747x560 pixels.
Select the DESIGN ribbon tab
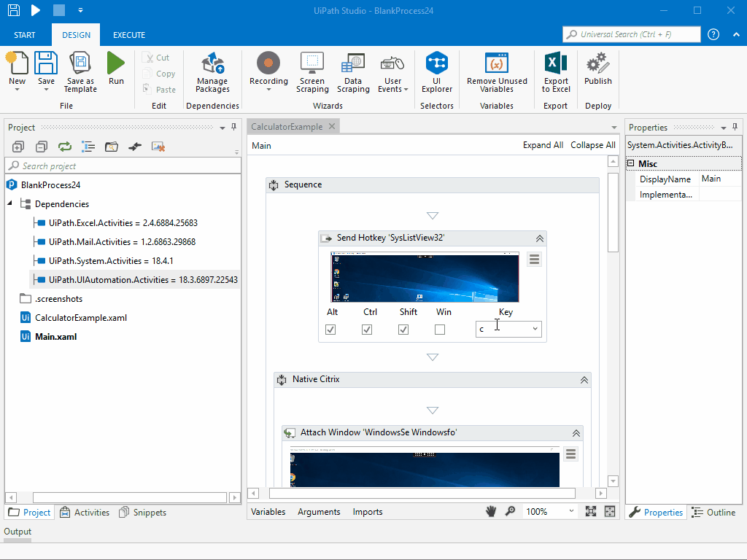(x=76, y=35)
